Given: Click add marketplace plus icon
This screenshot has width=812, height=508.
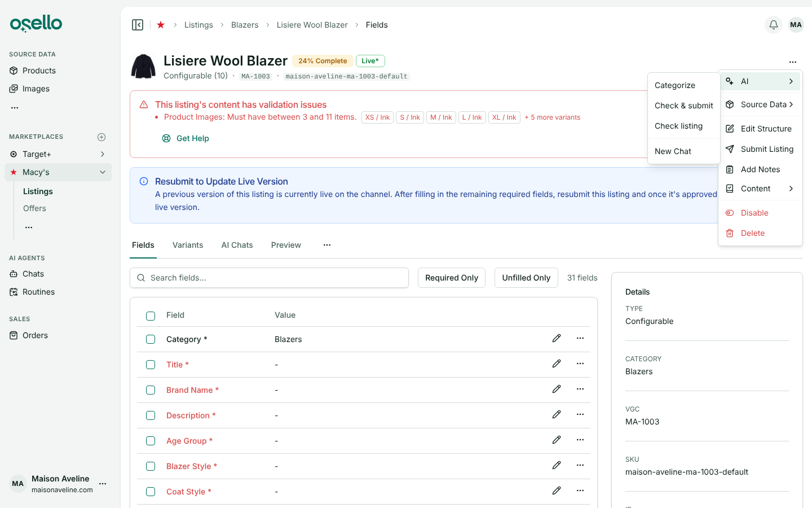Looking at the screenshot, I should (x=101, y=137).
